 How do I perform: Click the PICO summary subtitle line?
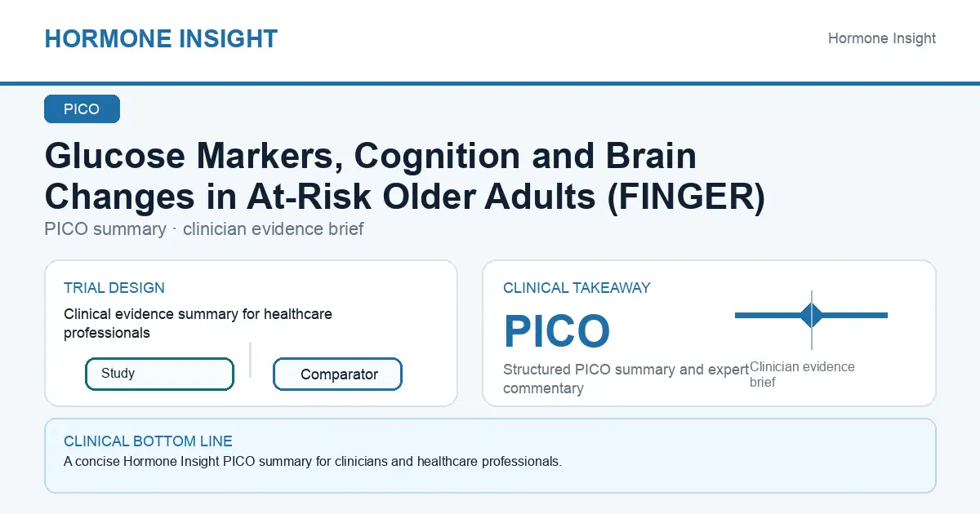[204, 229]
